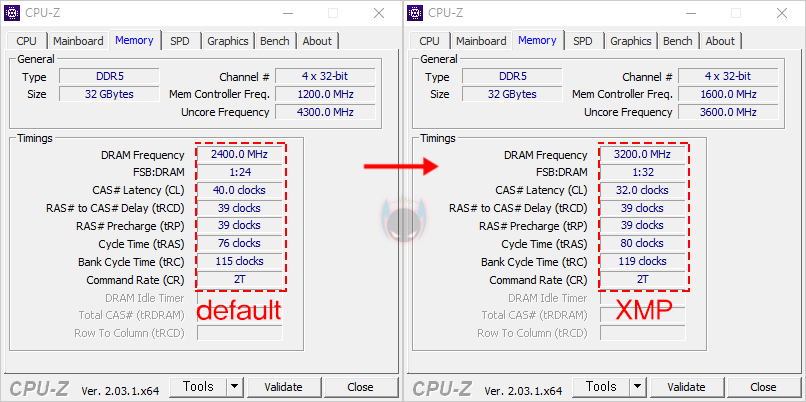
Task: Switch to Graphics tab in right window
Action: click(x=631, y=41)
